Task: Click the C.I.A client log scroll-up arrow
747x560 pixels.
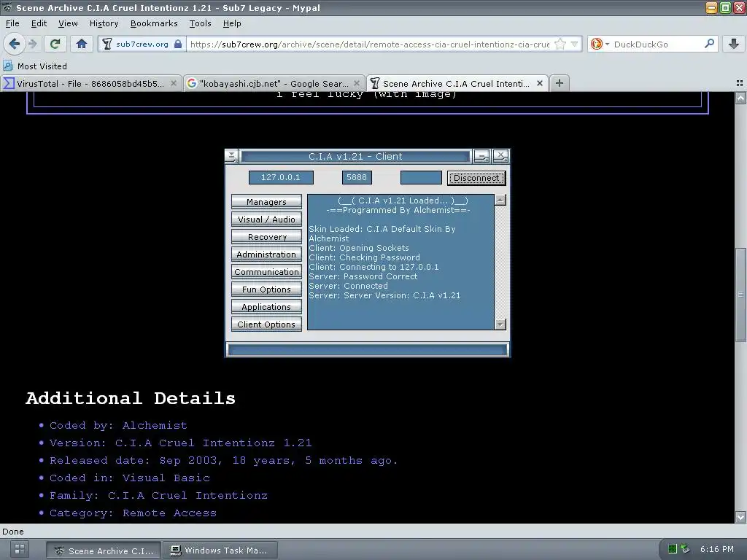Action: click(500, 200)
